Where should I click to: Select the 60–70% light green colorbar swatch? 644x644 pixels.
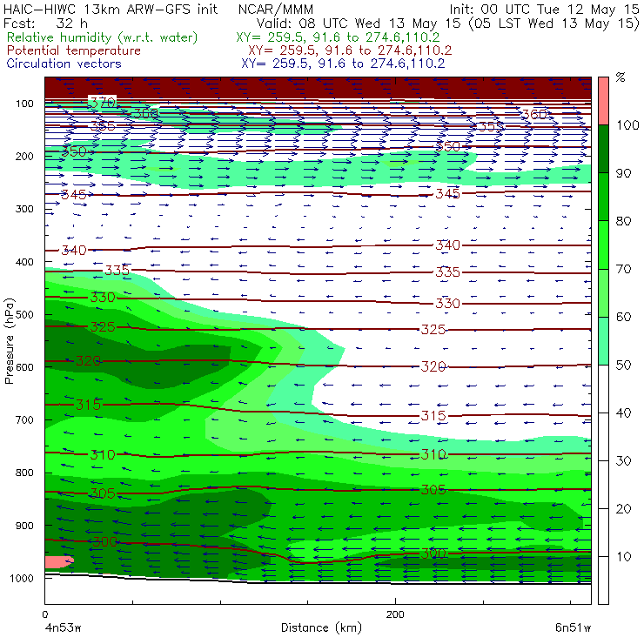tap(603, 292)
